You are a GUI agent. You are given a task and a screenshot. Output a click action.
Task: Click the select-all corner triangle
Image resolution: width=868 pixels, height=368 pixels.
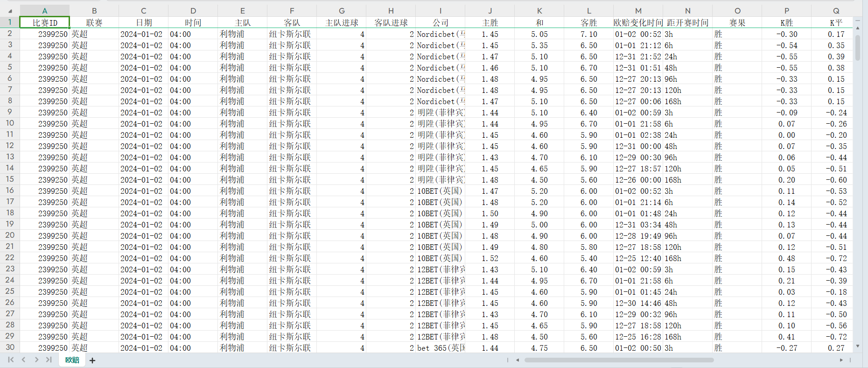click(10, 11)
